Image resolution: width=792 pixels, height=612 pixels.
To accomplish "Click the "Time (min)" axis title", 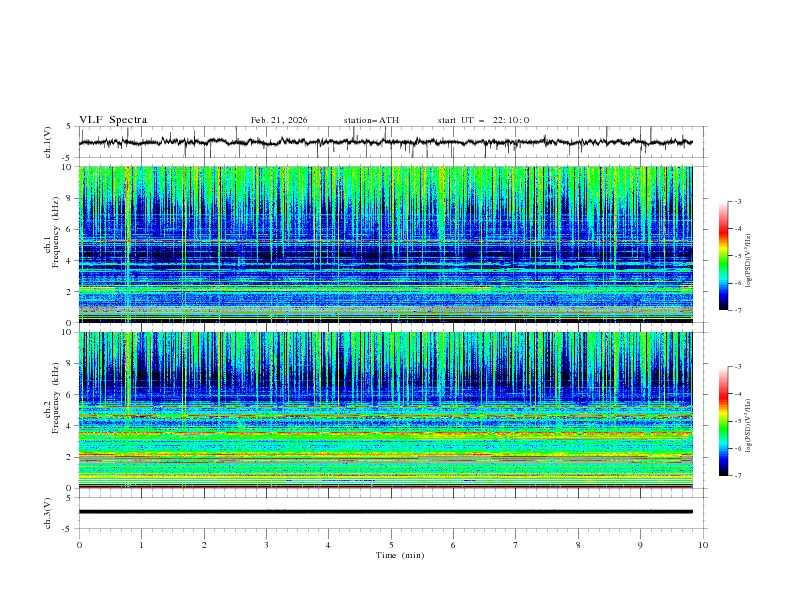I will coord(400,555).
